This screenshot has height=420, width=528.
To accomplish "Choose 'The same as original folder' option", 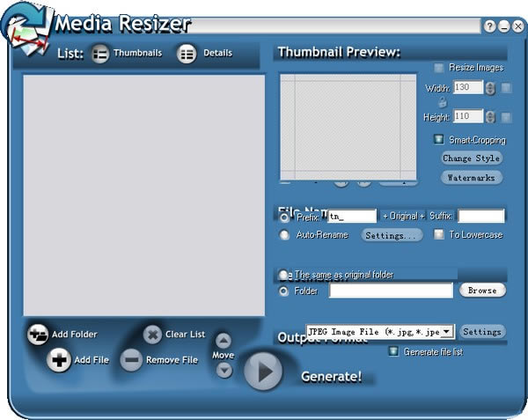I will (284, 275).
